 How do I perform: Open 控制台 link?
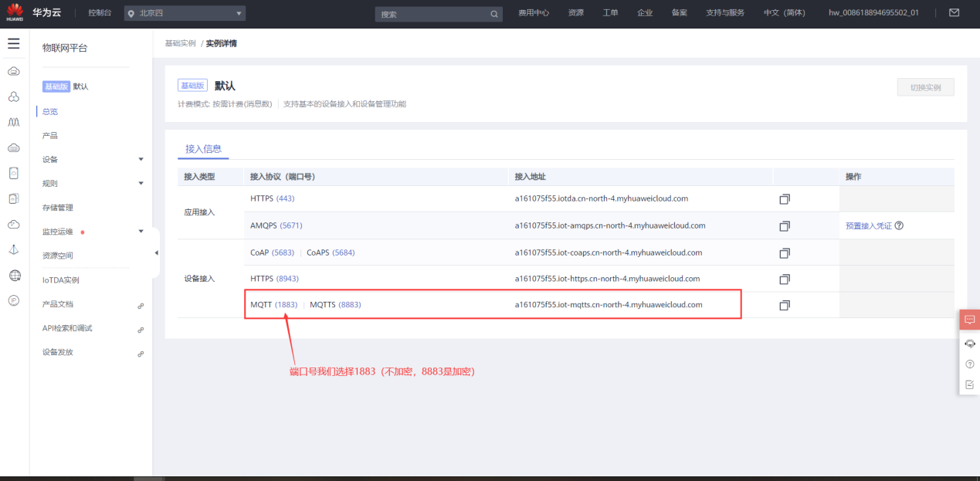pyautogui.click(x=100, y=13)
